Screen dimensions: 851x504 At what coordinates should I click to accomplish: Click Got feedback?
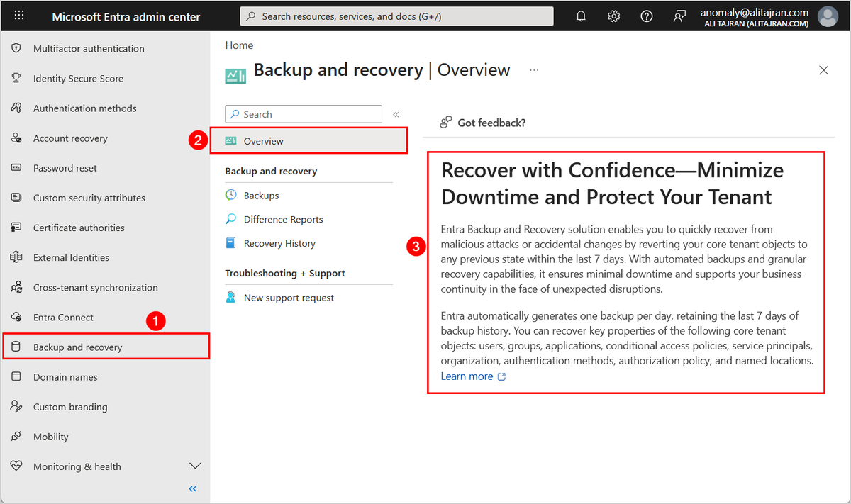(x=491, y=123)
